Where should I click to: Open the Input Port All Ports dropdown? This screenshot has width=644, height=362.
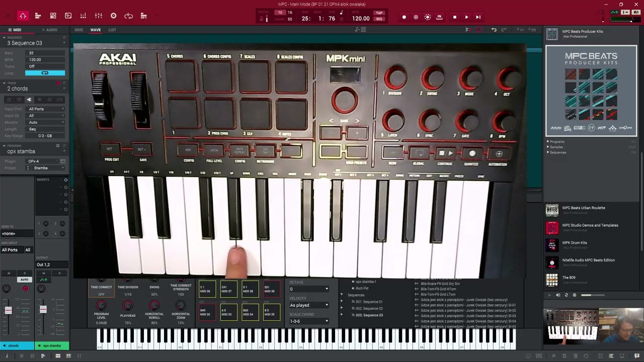tap(46, 109)
